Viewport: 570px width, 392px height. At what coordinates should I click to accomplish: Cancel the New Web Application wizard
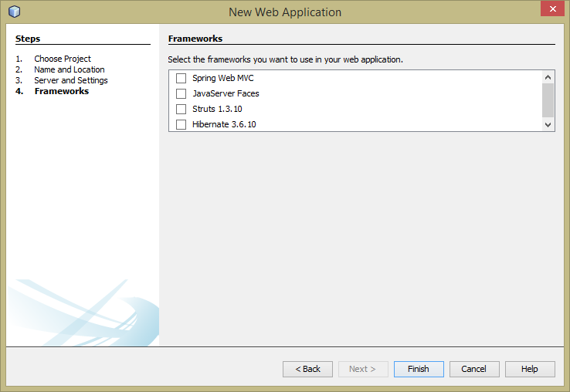pos(474,369)
